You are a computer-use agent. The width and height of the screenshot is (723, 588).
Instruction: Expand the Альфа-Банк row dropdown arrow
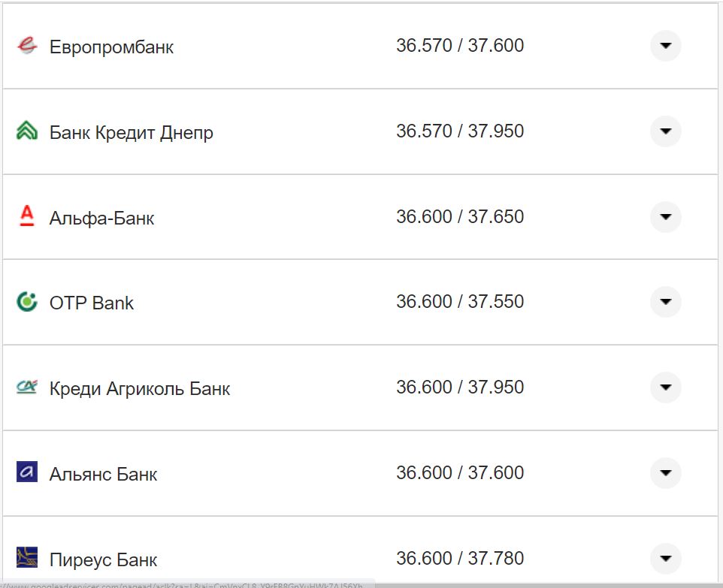coord(665,217)
